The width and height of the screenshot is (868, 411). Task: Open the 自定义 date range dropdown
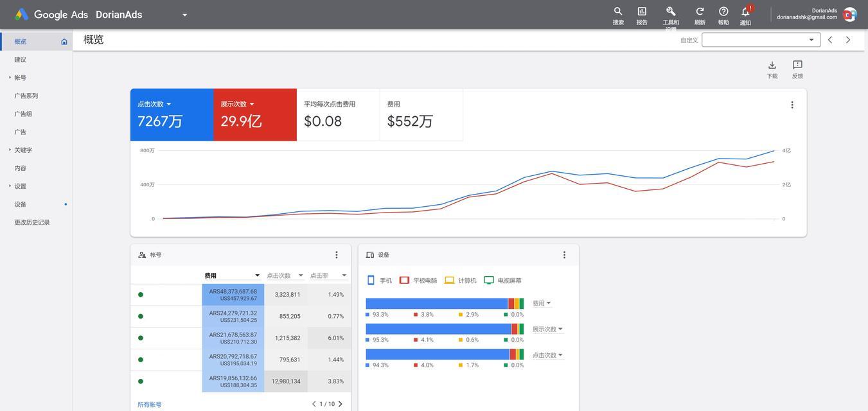[x=761, y=40]
